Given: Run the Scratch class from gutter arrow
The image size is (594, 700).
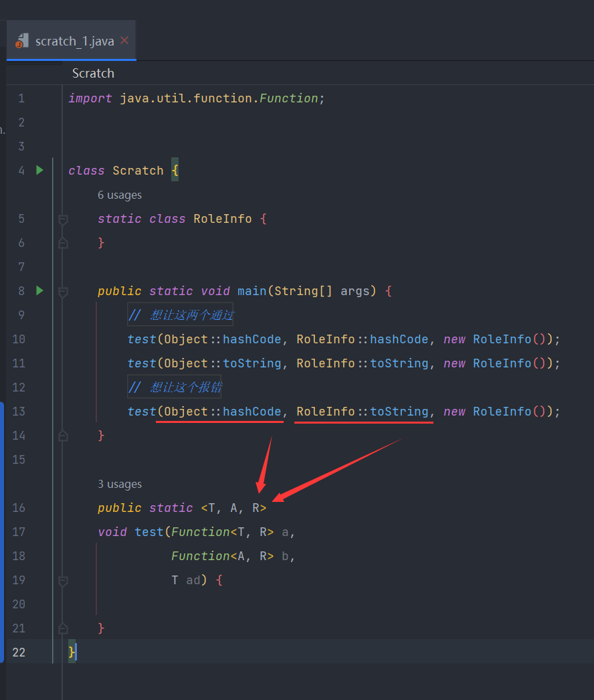Looking at the screenshot, I should [39, 170].
